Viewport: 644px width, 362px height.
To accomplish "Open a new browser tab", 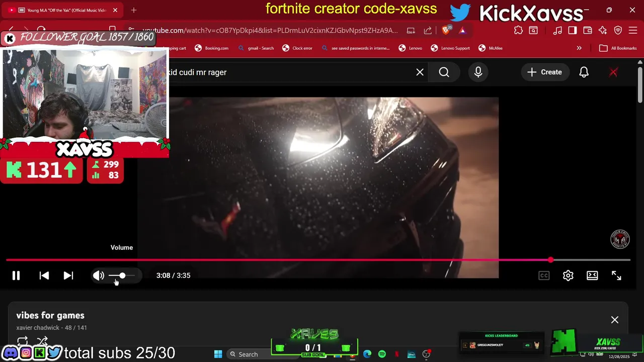I will point(134,10).
